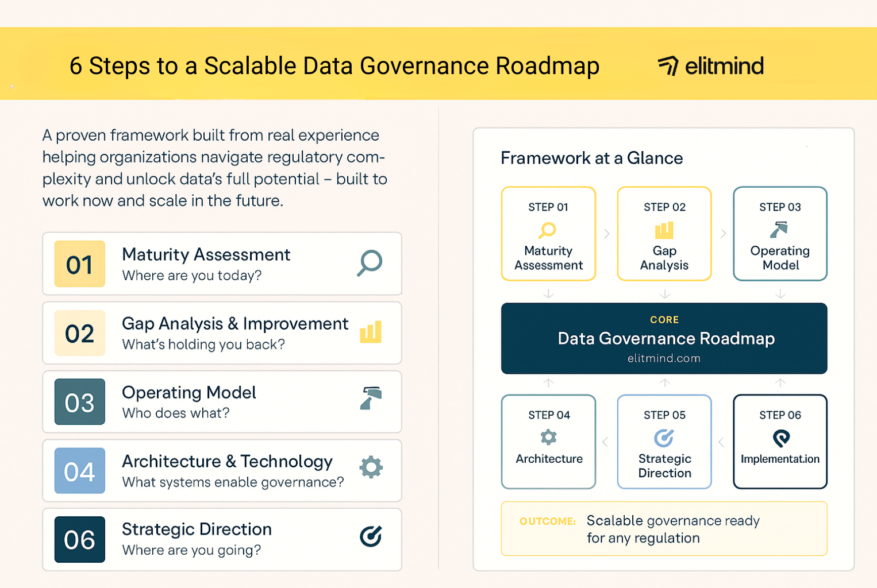The image size is (877, 588).
Task: Click the chevron between STEP 04 and STEP 05 cards
Action: 605,442
